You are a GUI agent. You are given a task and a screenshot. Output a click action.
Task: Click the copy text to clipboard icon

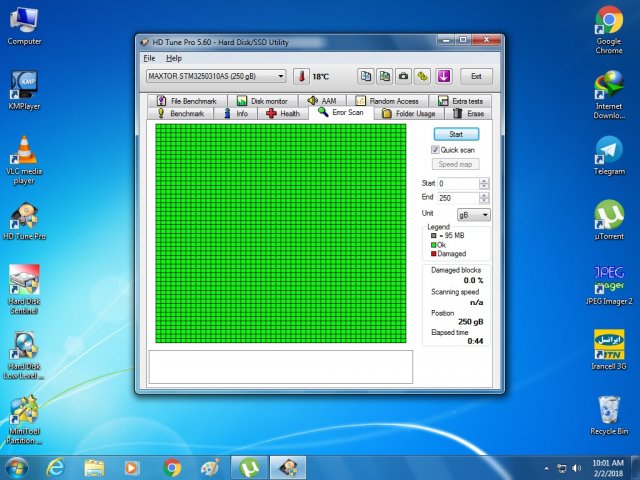(x=367, y=76)
